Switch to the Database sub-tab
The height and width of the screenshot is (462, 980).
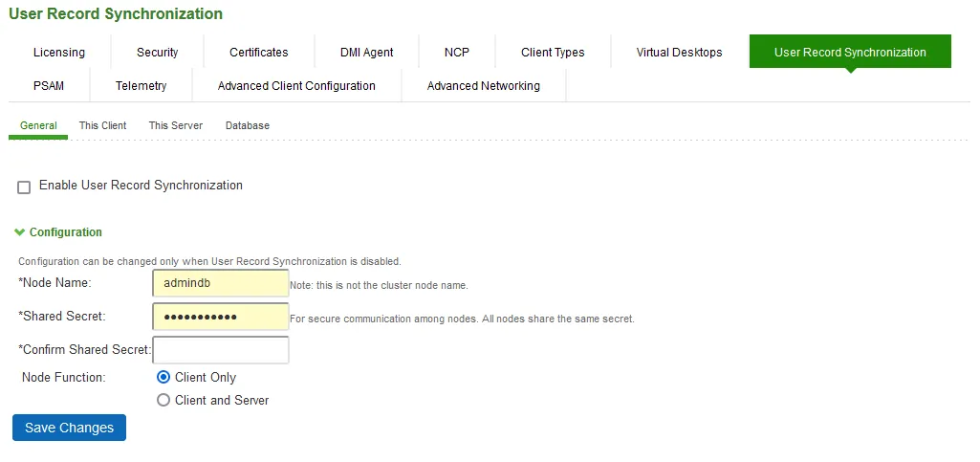pyautogui.click(x=248, y=125)
